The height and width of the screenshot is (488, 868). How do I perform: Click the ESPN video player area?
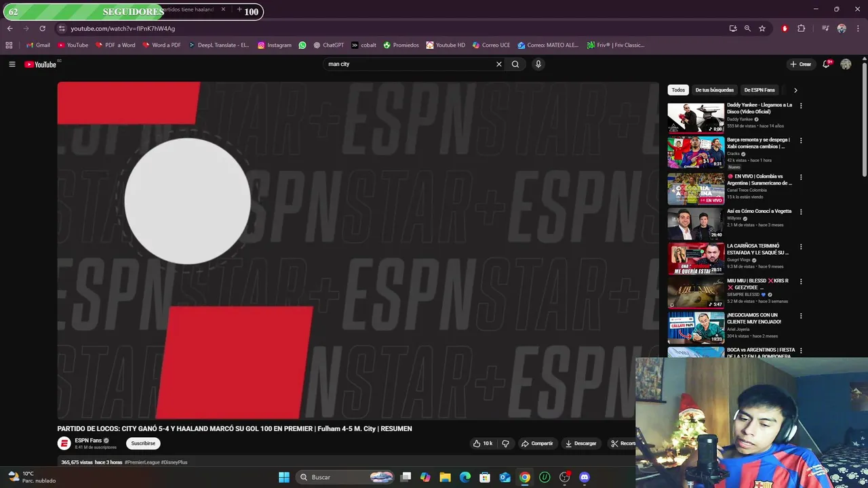pyautogui.click(x=358, y=251)
